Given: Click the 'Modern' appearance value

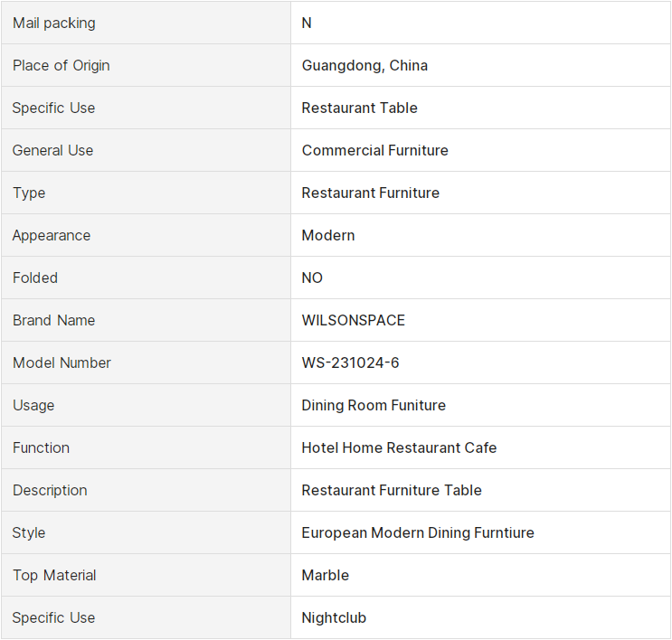Looking at the screenshot, I should (x=328, y=235).
